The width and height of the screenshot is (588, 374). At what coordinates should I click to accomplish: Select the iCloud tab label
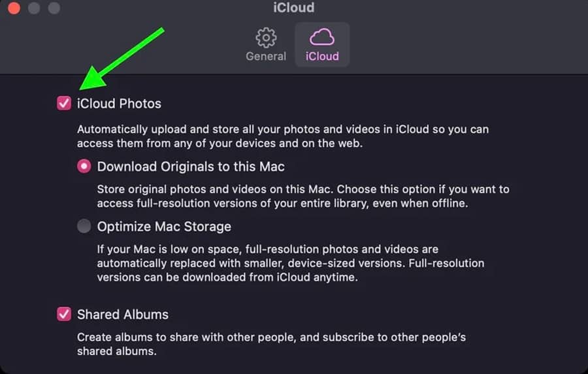click(322, 56)
